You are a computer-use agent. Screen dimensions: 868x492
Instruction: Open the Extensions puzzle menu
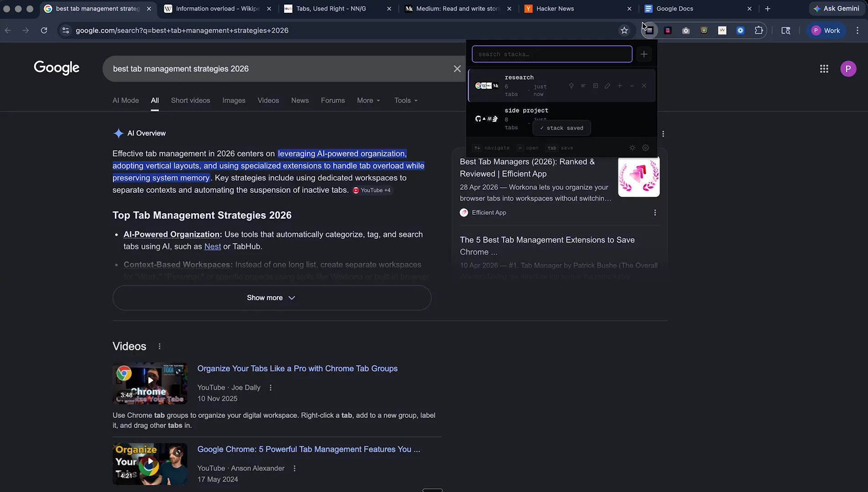[759, 31]
